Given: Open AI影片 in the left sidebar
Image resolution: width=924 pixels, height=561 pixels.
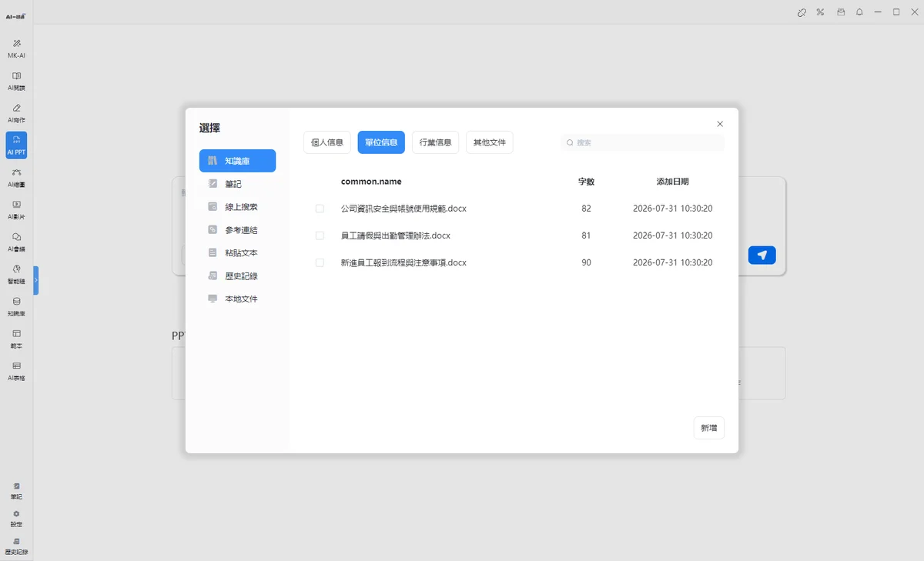Looking at the screenshot, I should coord(16,210).
